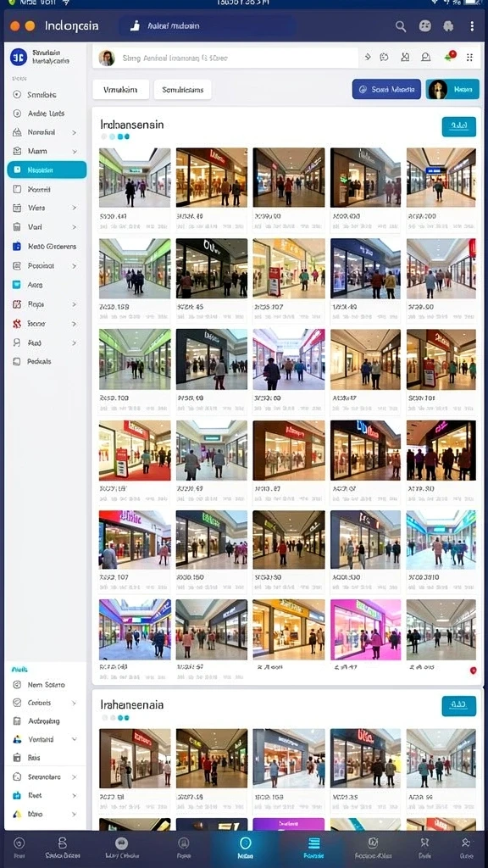Open the grid dots icon beside notification
This screenshot has height=868, width=488.
point(469,57)
